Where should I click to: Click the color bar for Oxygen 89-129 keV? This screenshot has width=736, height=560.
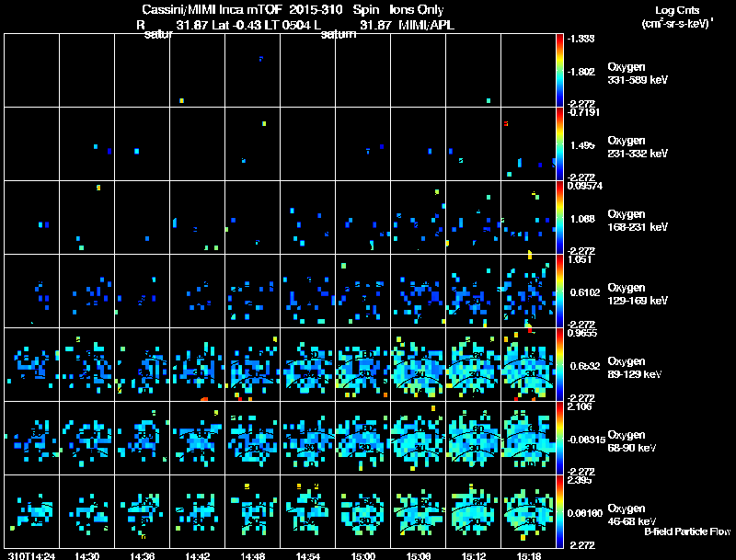(x=559, y=365)
